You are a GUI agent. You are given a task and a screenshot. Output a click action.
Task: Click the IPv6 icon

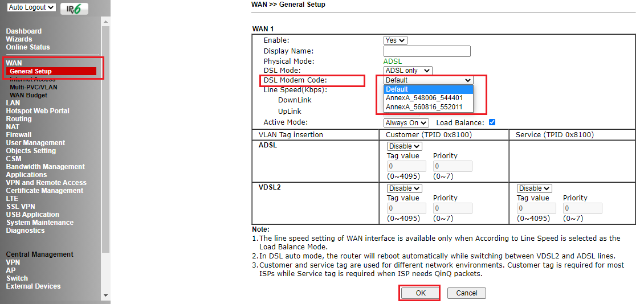(x=74, y=9)
